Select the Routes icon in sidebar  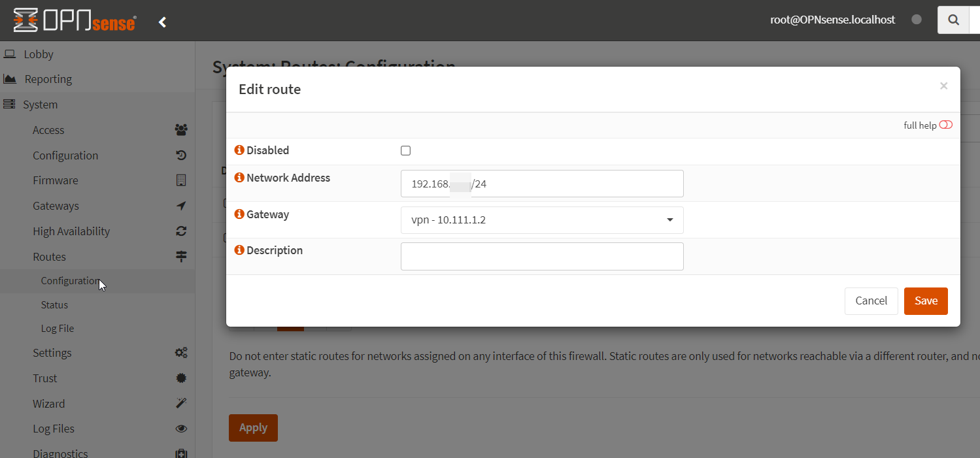point(181,256)
